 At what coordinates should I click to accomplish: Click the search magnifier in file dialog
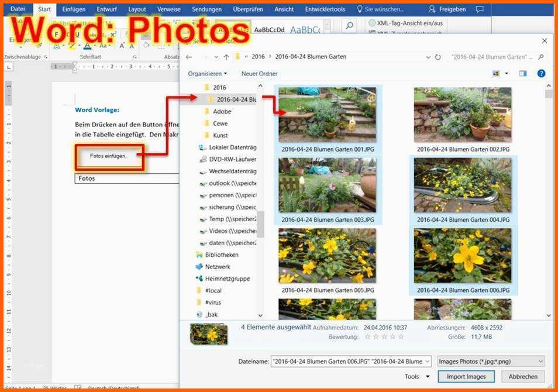tap(541, 57)
